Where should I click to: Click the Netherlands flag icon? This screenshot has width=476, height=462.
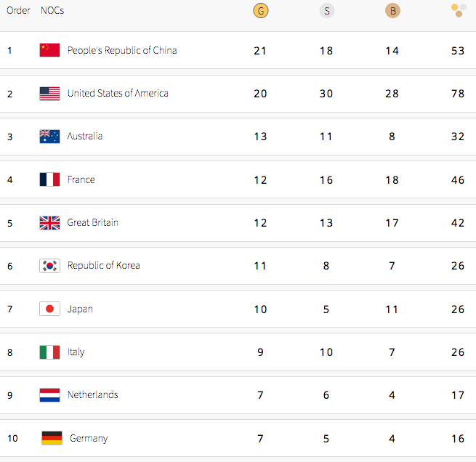coord(49,395)
